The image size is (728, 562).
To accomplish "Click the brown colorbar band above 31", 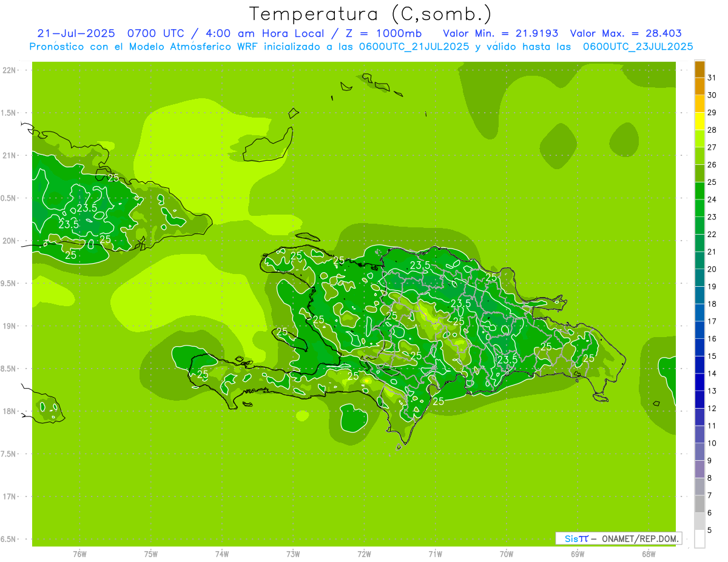I will (x=699, y=69).
